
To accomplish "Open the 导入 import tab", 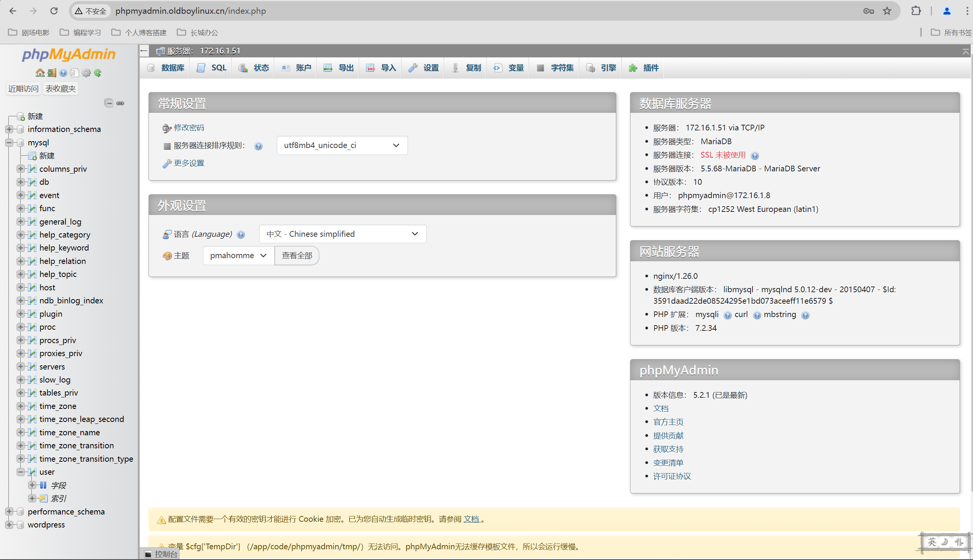I will (380, 68).
